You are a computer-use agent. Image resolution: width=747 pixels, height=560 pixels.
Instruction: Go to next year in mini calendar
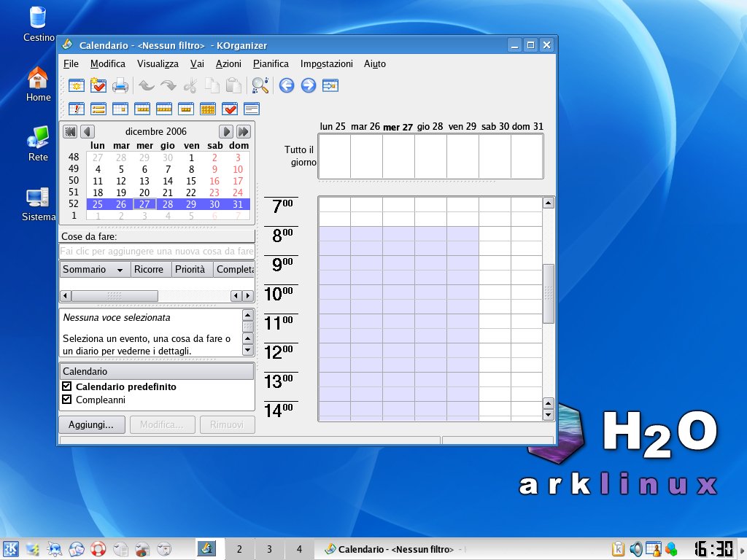pyautogui.click(x=244, y=131)
